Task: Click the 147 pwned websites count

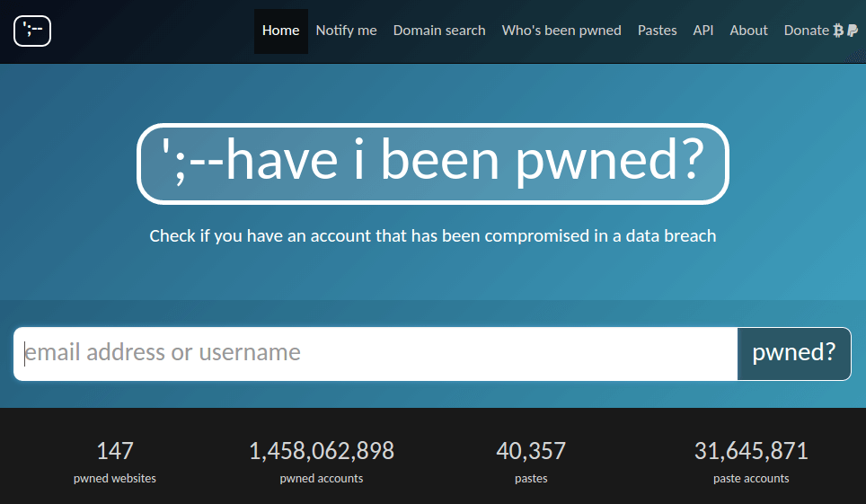Action: pos(115,451)
